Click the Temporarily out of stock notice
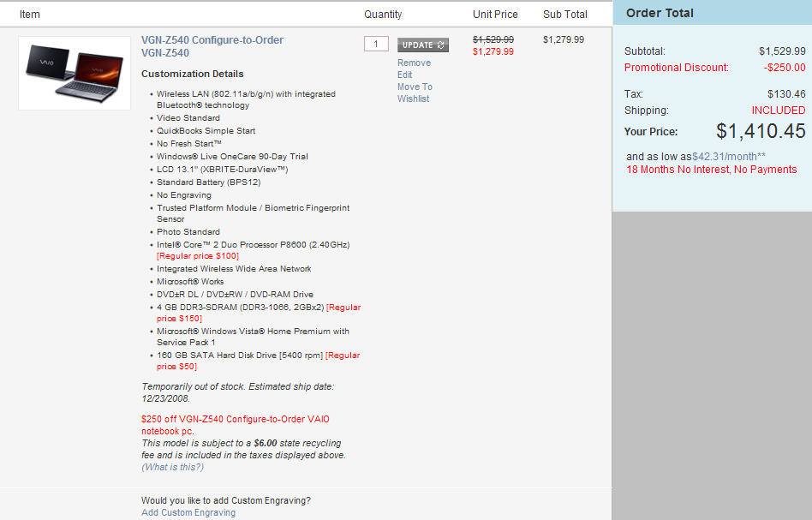This screenshot has width=812, height=520. click(238, 392)
